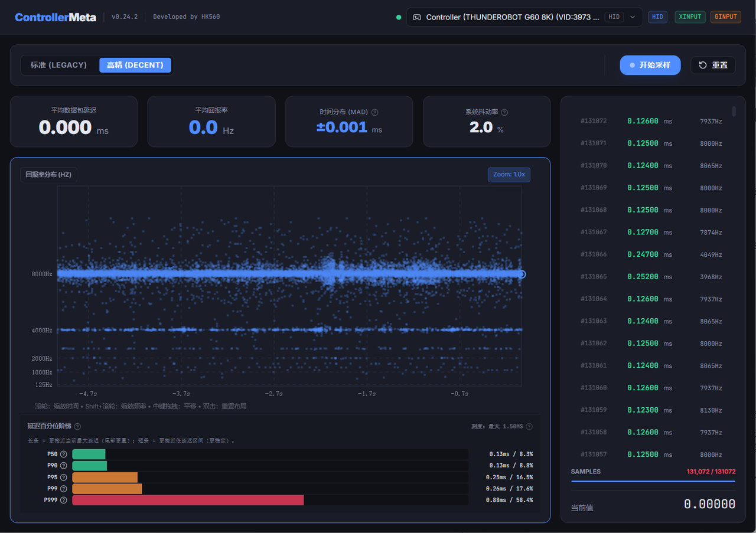Open the help icon next to 延迟百分位阶梯

point(77,426)
